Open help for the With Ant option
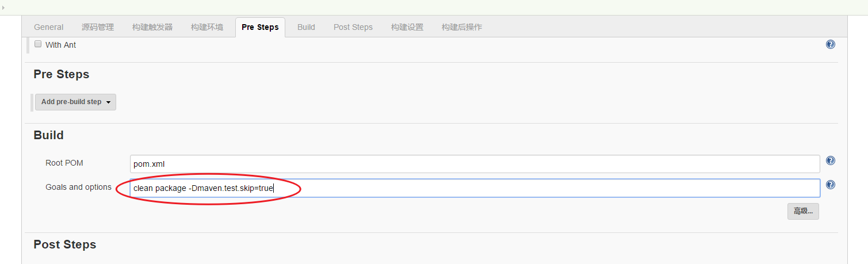868x264 pixels. [830, 44]
